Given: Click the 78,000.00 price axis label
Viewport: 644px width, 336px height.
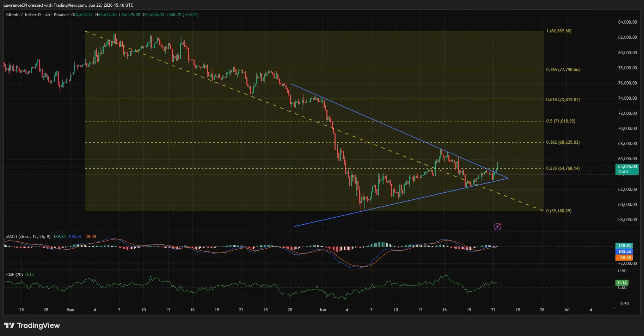Looking at the screenshot, I should coord(627,68).
